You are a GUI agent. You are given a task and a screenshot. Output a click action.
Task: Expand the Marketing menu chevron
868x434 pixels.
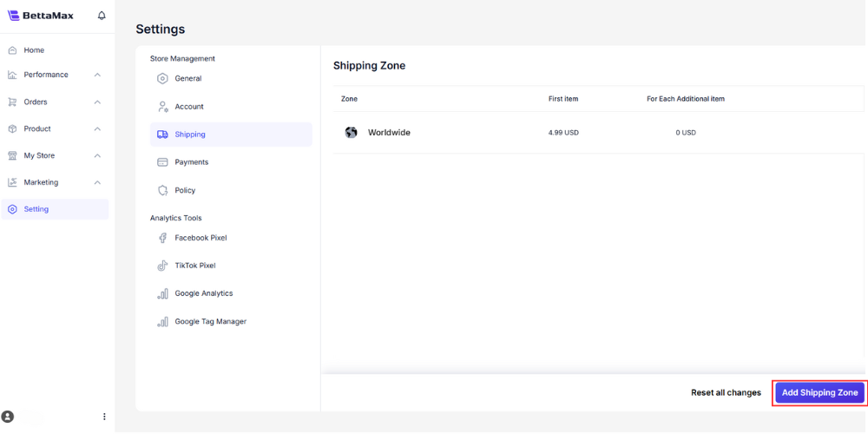tap(97, 182)
